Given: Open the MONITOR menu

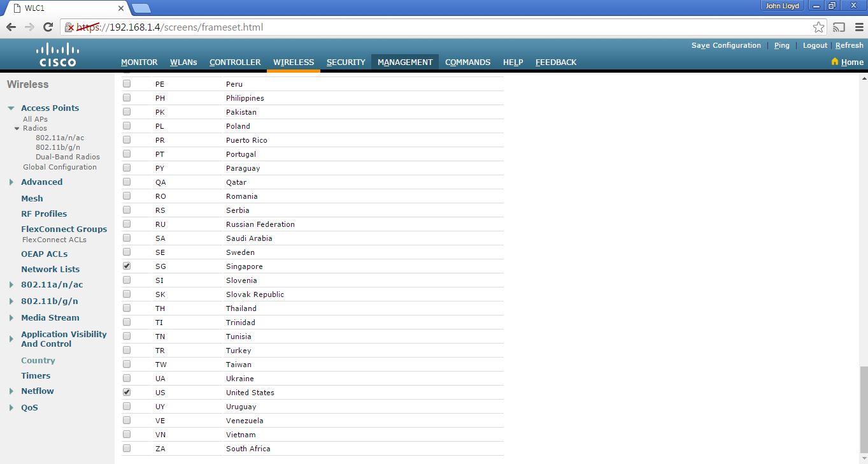Looking at the screenshot, I should pos(139,62).
